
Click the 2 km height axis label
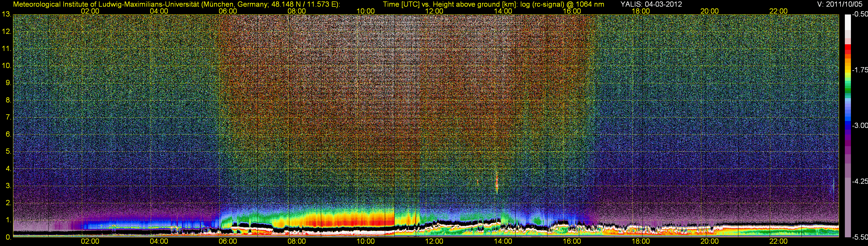(x=8, y=203)
